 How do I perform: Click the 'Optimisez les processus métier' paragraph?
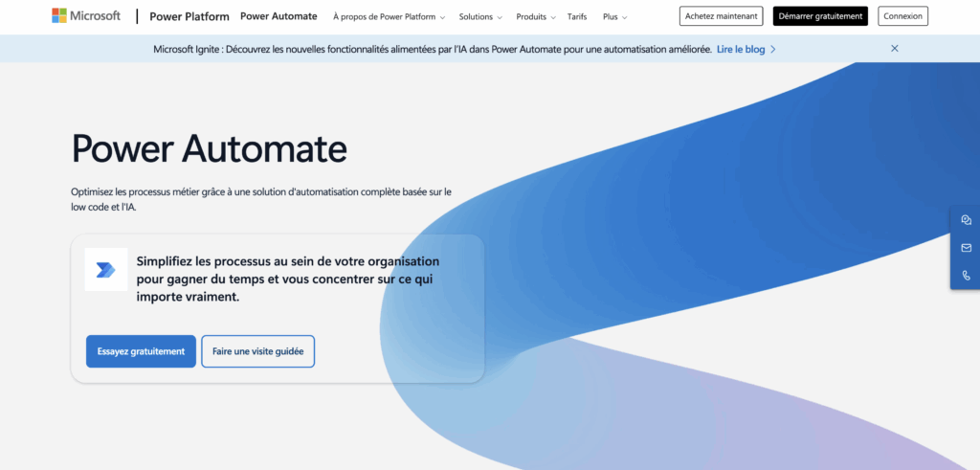[261, 199]
